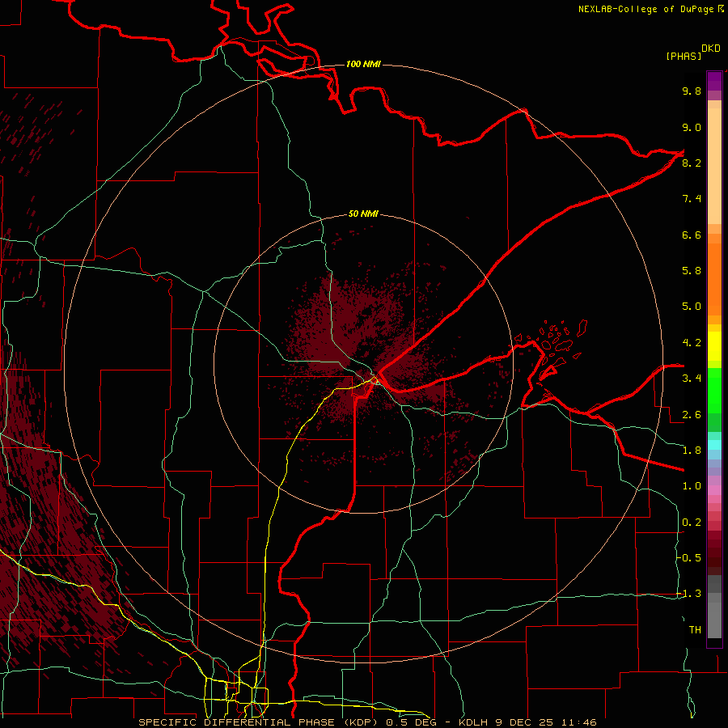
Task: Click the 4.2 scale value
Action: (692, 343)
